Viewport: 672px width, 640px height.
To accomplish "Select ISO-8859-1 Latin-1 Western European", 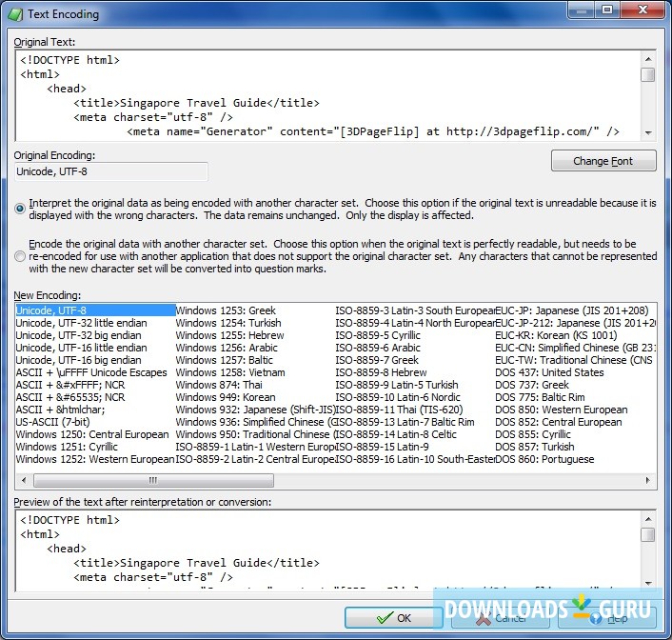I will click(x=255, y=447).
